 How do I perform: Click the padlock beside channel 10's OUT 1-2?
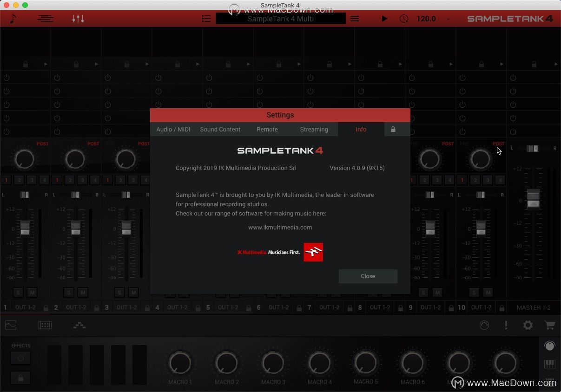pos(502,307)
